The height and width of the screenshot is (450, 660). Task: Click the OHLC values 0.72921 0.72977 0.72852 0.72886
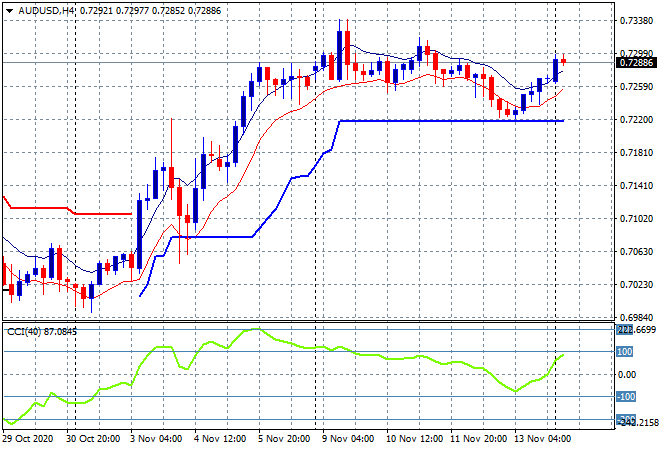(x=150, y=11)
